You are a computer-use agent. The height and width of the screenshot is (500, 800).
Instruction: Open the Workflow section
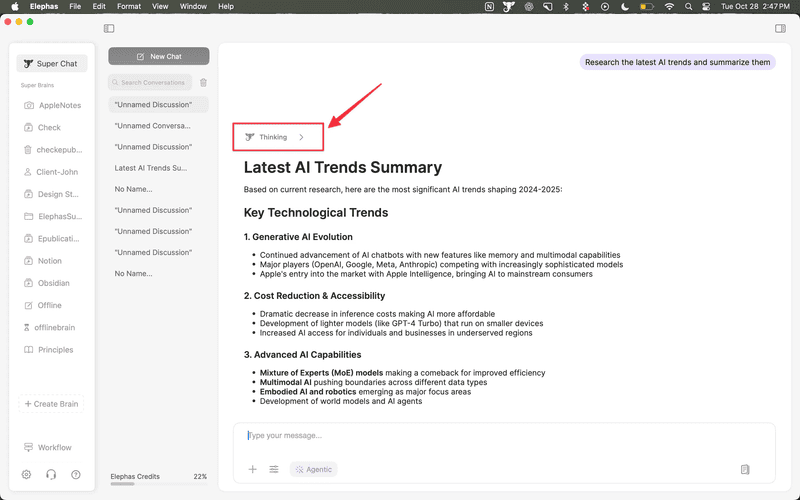click(54, 447)
